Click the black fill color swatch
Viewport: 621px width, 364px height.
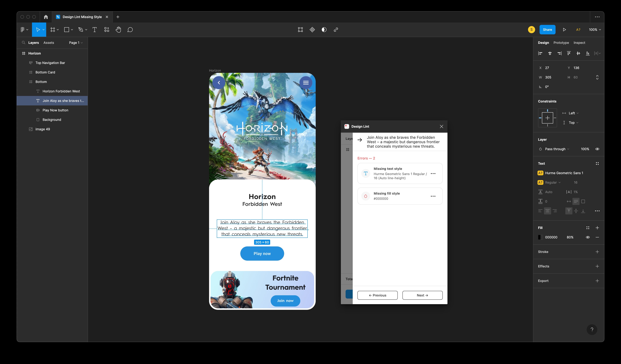[x=540, y=237]
